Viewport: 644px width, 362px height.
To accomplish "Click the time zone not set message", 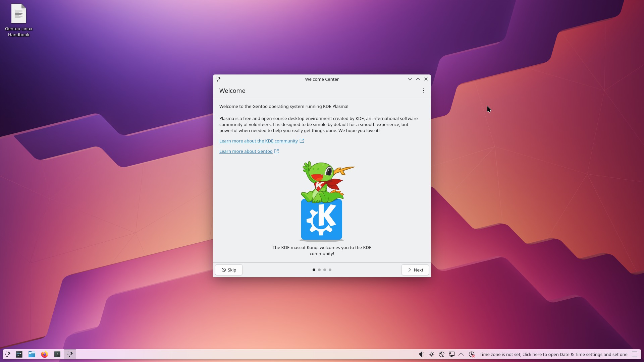I will [553, 354].
